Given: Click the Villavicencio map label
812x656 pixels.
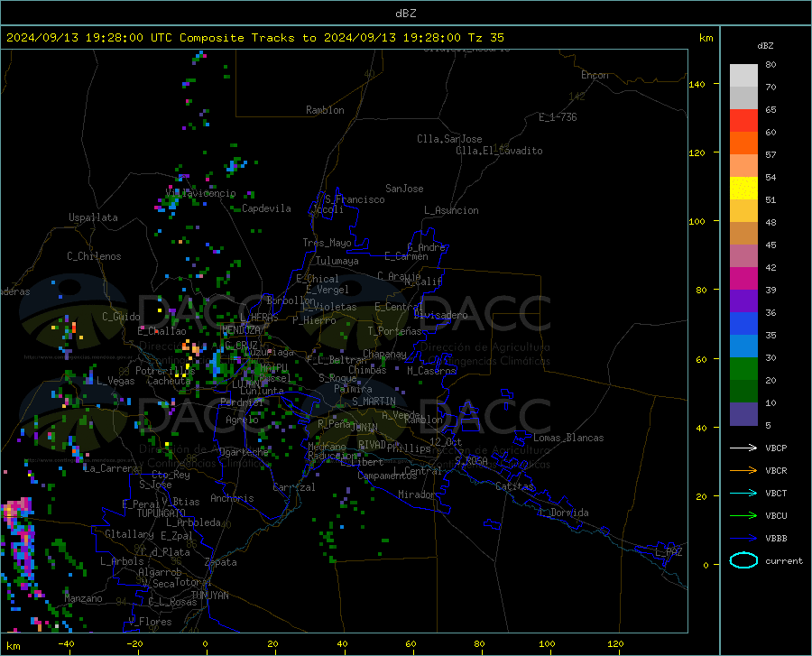Looking at the screenshot, I should pos(200,193).
